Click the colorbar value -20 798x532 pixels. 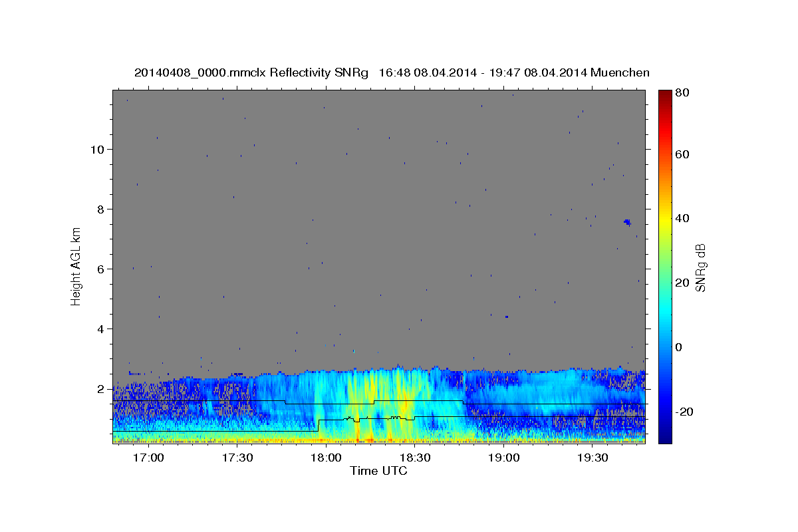coord(684,412)
